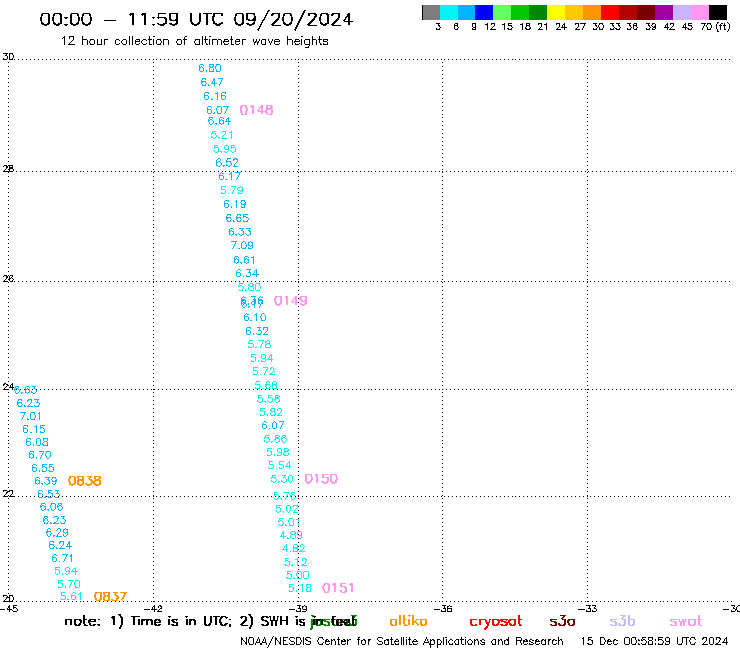Click the wave height value 5.18
The width and height of the screenshot is (740, 650).
(300, 588)
